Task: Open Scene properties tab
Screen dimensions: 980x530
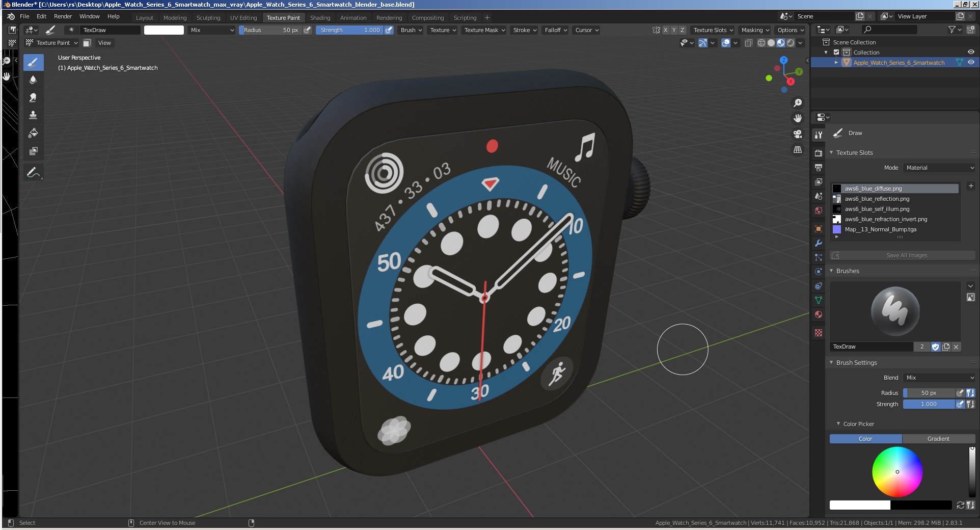Action: click(819, 196)
